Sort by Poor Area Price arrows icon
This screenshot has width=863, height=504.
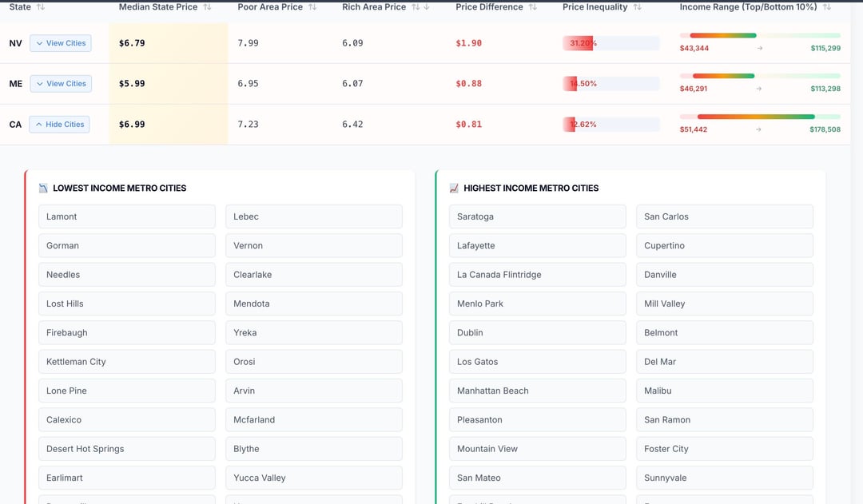[312, 7]
